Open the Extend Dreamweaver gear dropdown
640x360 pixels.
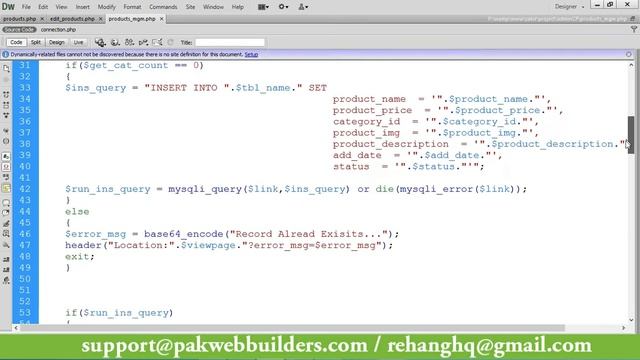283,7
